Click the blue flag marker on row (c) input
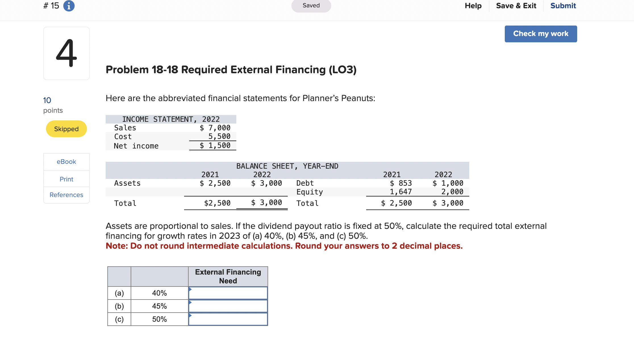Image resolution: width=634 pixels, height=364 pixels. click(190, 315)
